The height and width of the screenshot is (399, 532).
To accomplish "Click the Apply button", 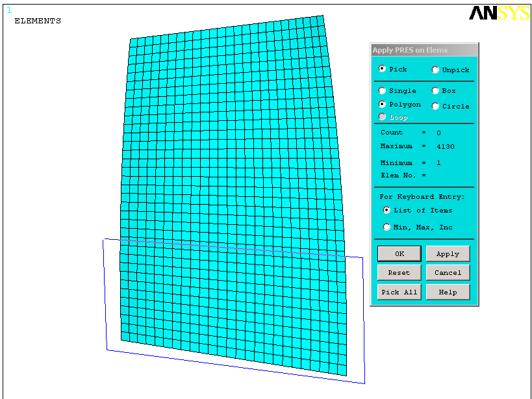I will click(x=448, y=254).
